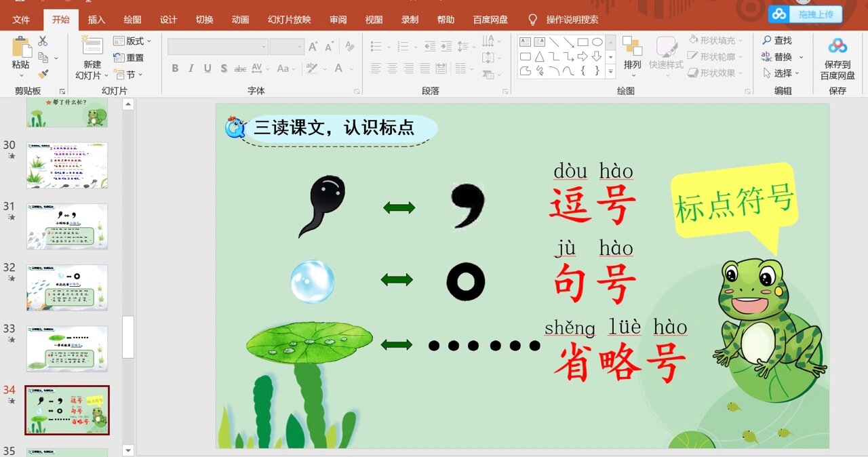Viewport: 868px width, 457px height.
Task: Switch to the 动画 Animations tab
Action: (240, 20)
